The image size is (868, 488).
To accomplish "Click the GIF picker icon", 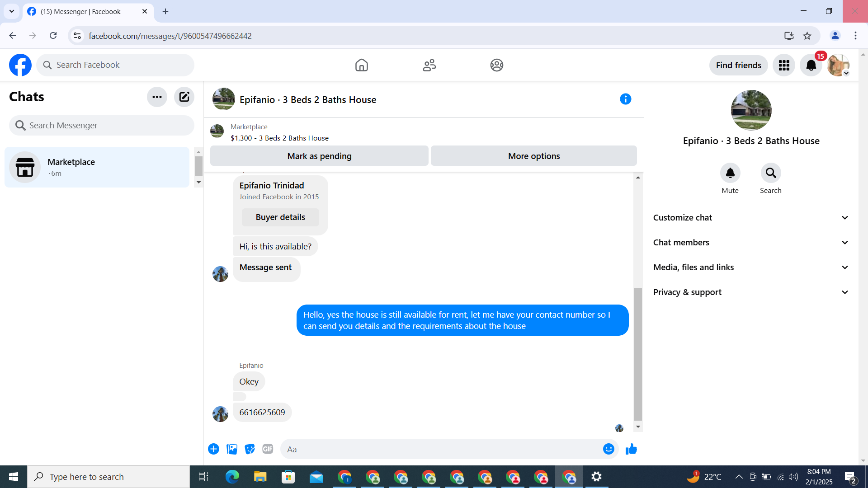I will coord(268,449).
